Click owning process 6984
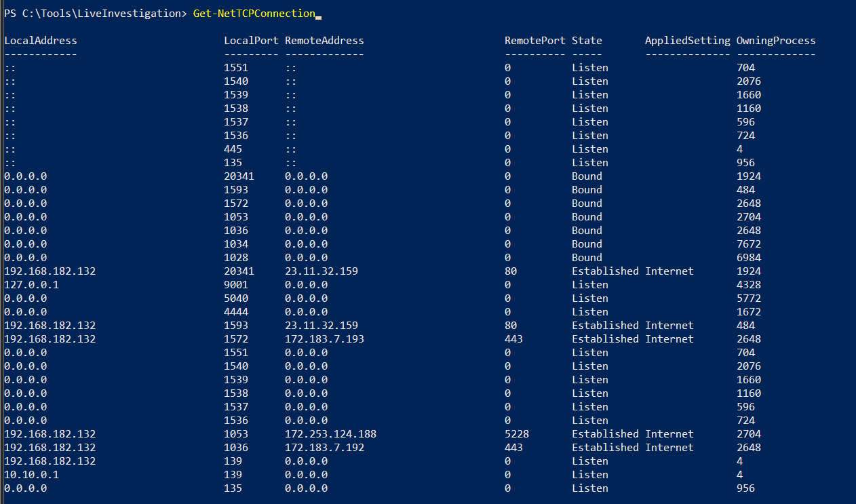This screenshot has height=504, width=856. (749, 258)
